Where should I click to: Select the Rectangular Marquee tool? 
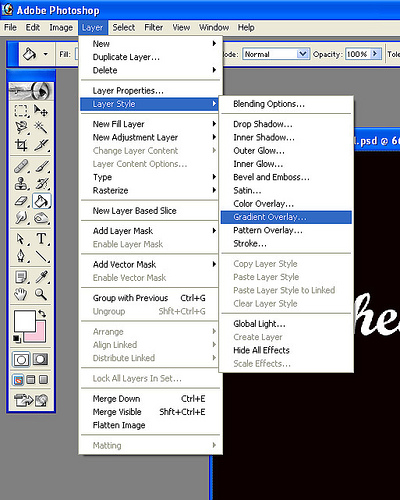(21, 110)
